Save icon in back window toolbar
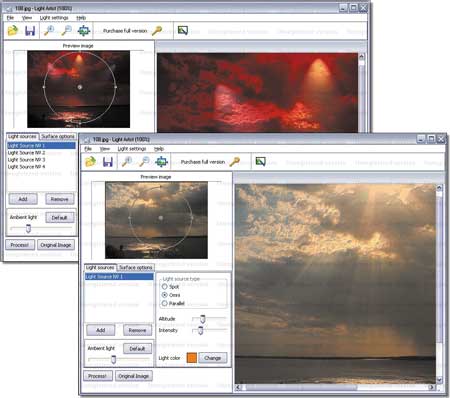 tap(30, 31)
